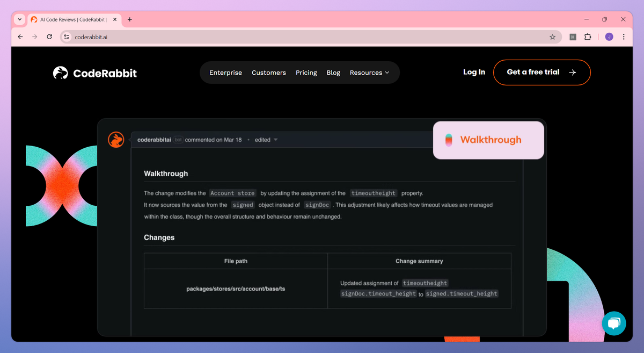The image size is (644, 353).
Task: Select the AI Code Reviews tab
Action: point(73,19)
